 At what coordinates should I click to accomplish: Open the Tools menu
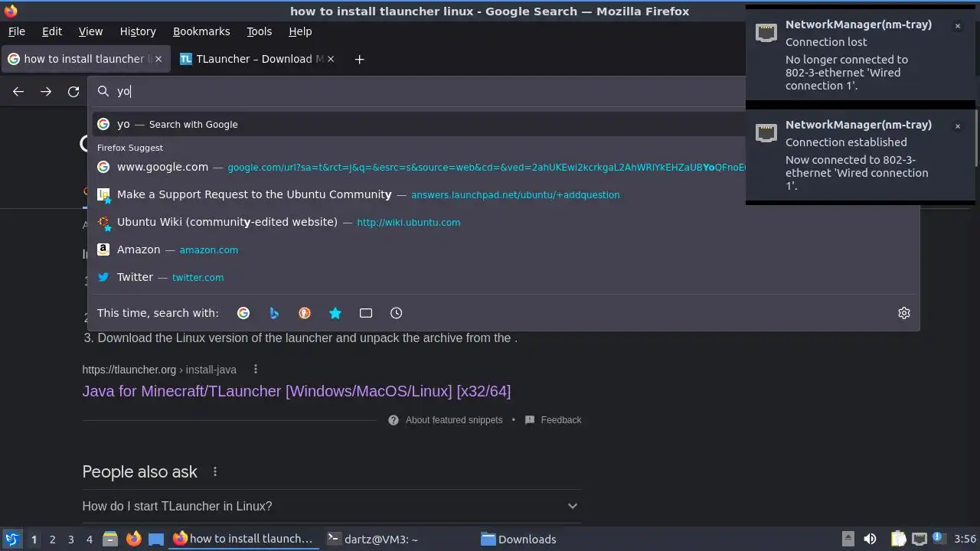click(259, 31)
